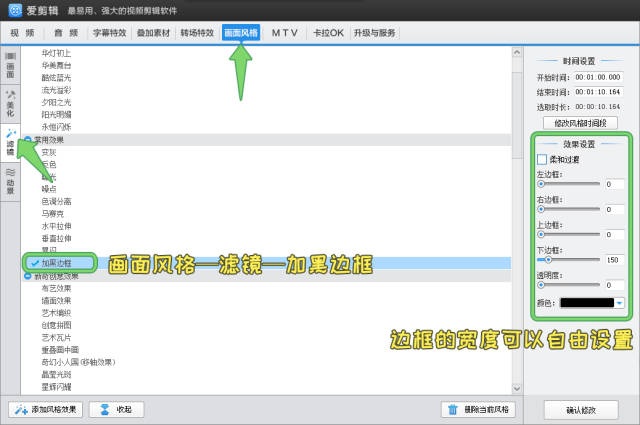Toggle the 柔和过渡 checkbox
This screenshot has height=425, width=640.
pyautogui.click(x=542, y=159)
